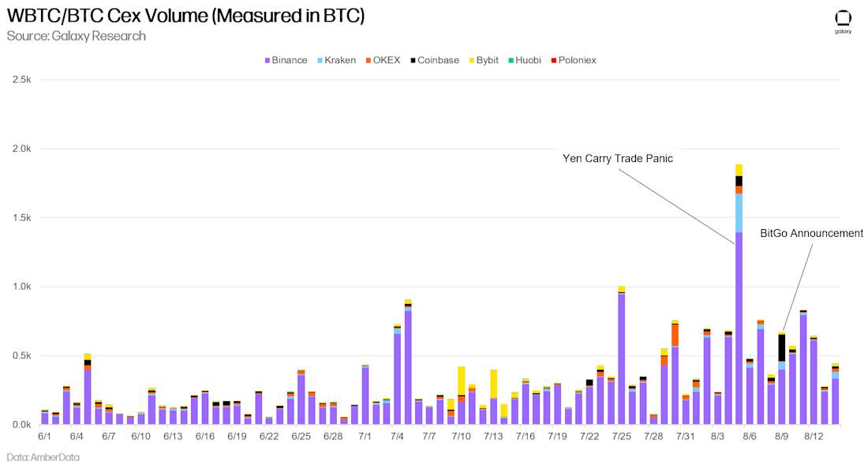This screenshot has width=868, height=466.
Task: Click the 7/13 x-axis date label
Action: [493, 436]
